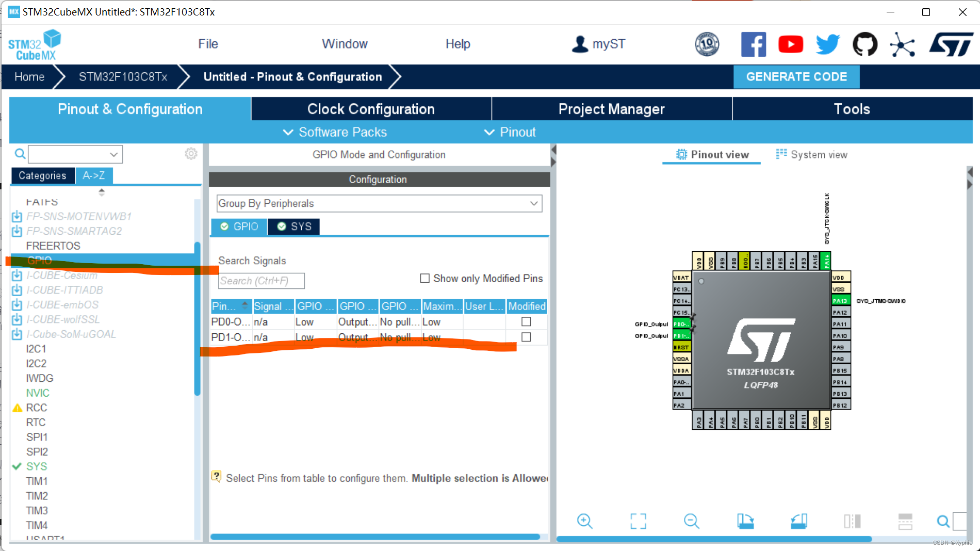Toggle Modified checkbox in PD1 row

pyautogui.click(x=526, y=337)
